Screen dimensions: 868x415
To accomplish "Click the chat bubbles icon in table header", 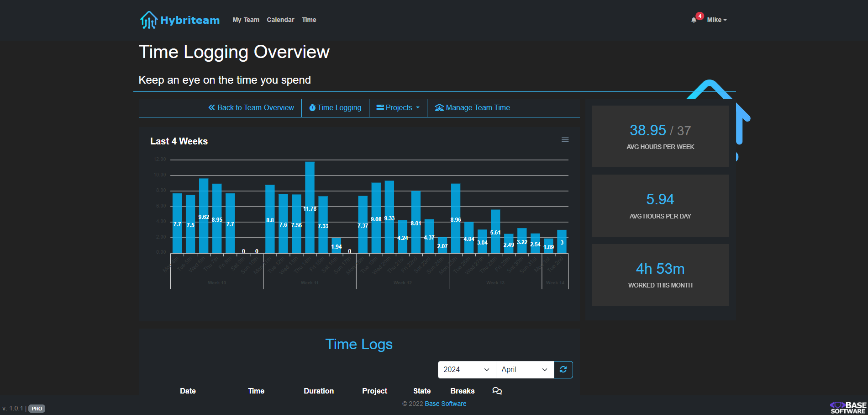I will click(x=497, y=391).
